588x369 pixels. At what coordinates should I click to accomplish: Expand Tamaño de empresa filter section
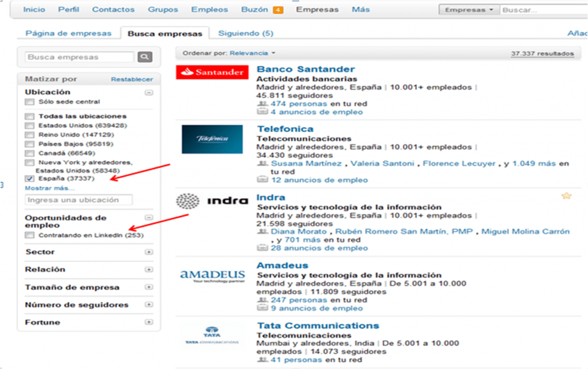tap(149, 287)
